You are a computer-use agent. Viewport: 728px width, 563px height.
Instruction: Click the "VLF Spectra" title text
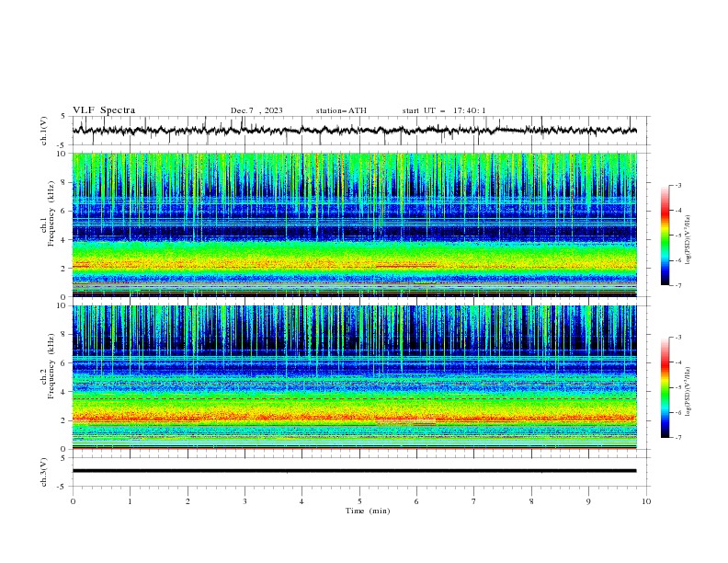click(104, 110)
